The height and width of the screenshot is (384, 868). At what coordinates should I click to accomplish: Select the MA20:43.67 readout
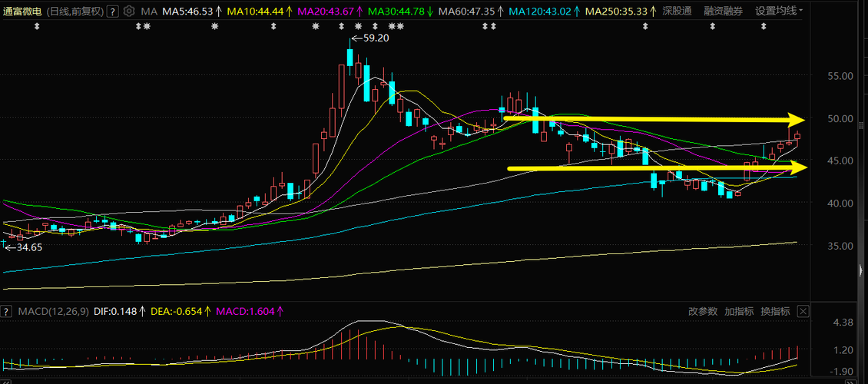(325, 11)
